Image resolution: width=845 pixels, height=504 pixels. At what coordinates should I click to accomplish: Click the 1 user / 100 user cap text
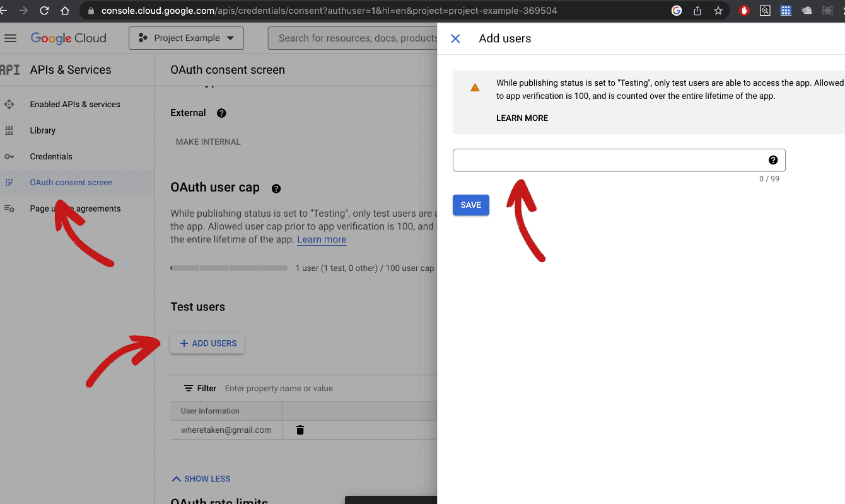[364, 268]
